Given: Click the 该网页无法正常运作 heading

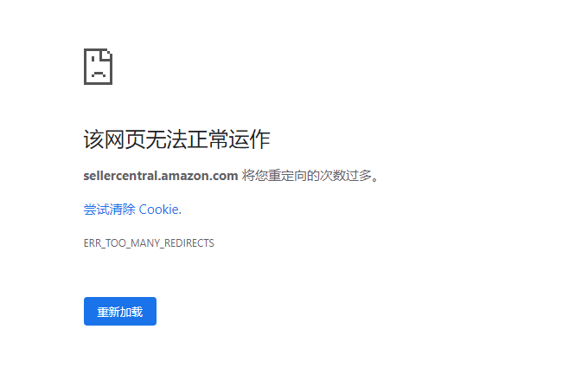Looking at the screenshot, I should point(176,139).
